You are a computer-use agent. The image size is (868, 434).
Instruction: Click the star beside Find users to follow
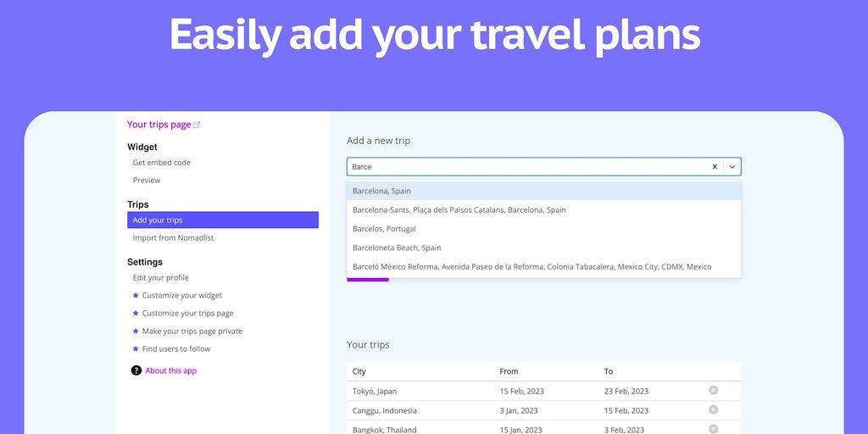click(x=136, y=349)
